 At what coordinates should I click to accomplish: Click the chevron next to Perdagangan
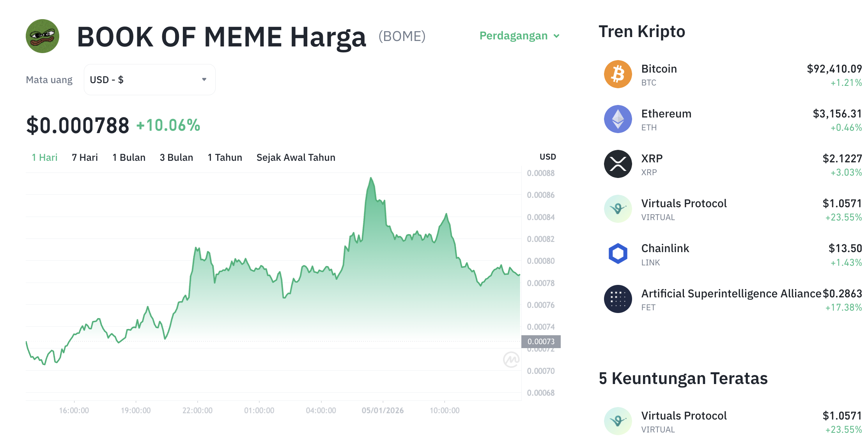(557, 36)
